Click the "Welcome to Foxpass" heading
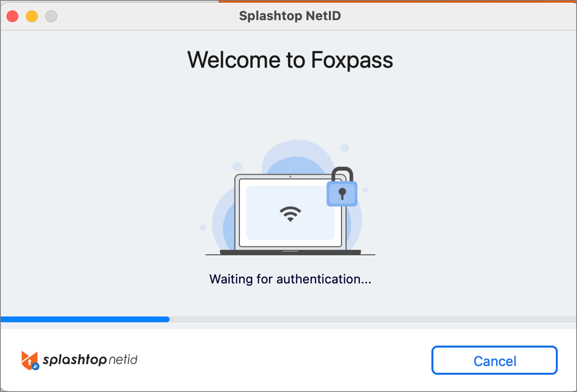This screenshot has width=577, height=392. click(x=290, y=60)
